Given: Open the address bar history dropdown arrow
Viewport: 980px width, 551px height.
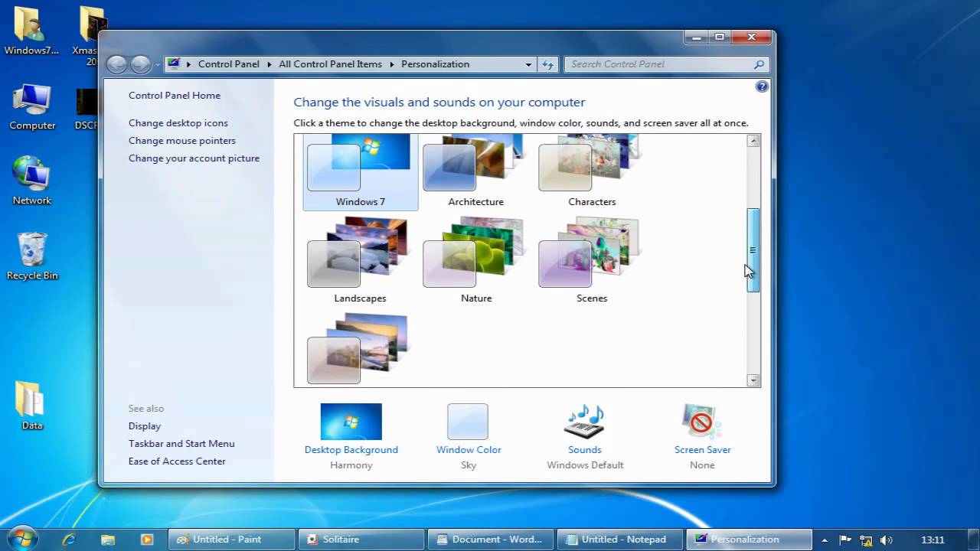Looking at the screenshot, I should pyautogui.click(x=528, y=64).
